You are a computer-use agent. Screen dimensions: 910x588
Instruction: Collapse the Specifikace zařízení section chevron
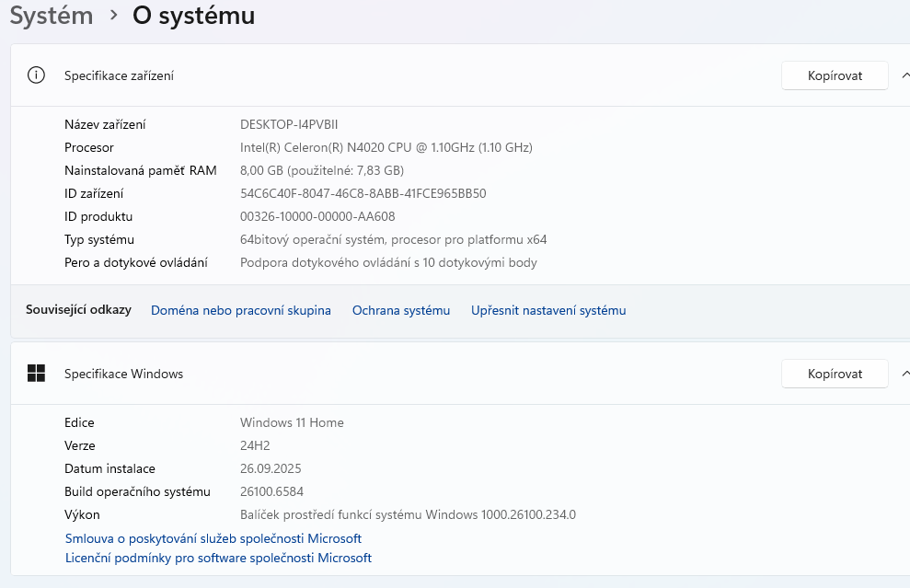point(905,75)
